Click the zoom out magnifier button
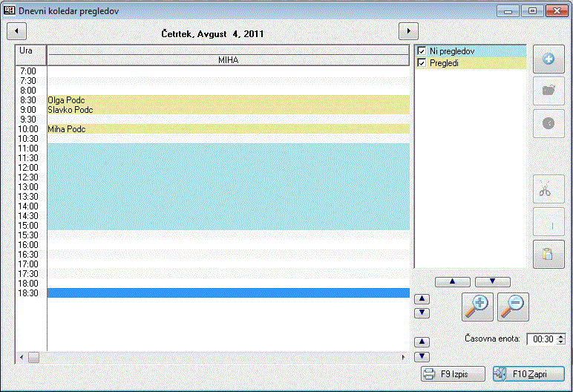 [514, 305]
